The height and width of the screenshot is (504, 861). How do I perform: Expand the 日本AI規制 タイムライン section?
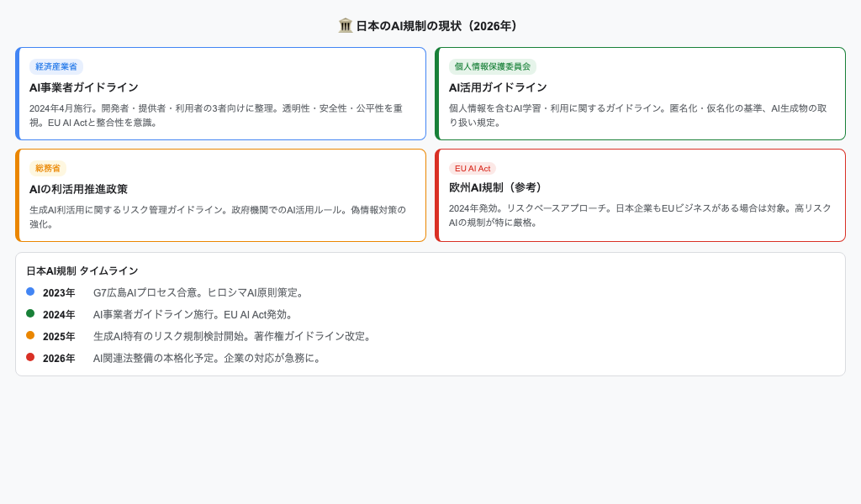tap(82, 270)
